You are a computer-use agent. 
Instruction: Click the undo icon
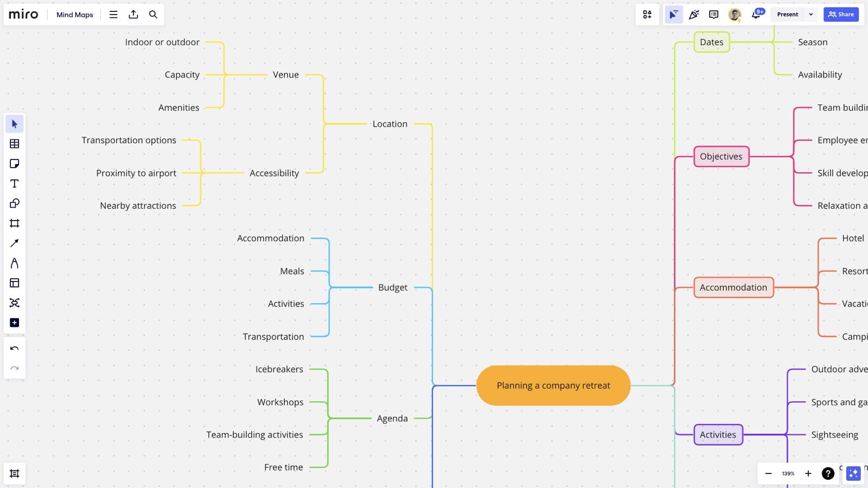(15, 348)
